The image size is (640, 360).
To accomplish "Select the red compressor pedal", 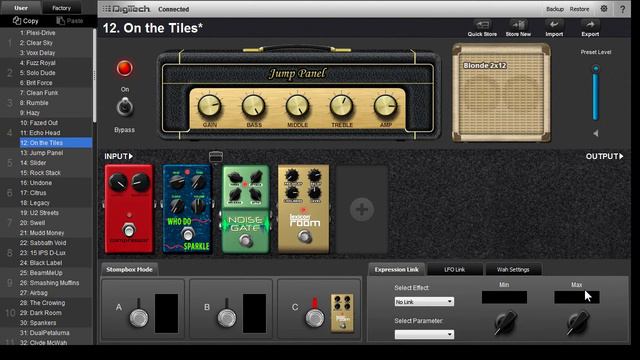I will point(129,209).
